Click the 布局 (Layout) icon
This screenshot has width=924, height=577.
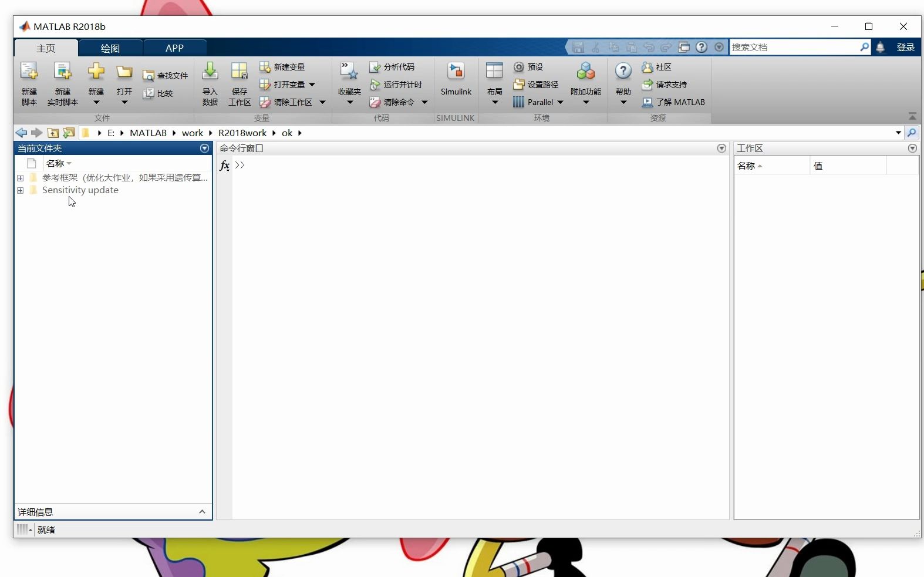[494, 72]
